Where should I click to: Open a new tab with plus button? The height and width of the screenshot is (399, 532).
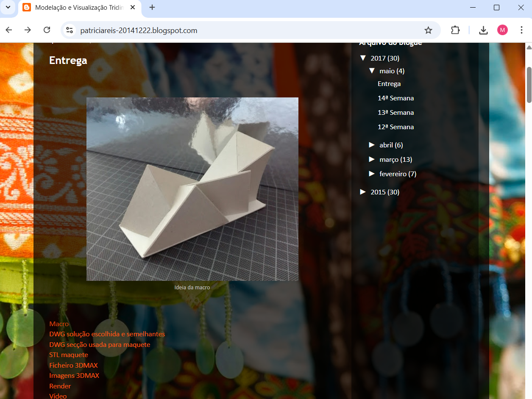[x=152, y=7]
